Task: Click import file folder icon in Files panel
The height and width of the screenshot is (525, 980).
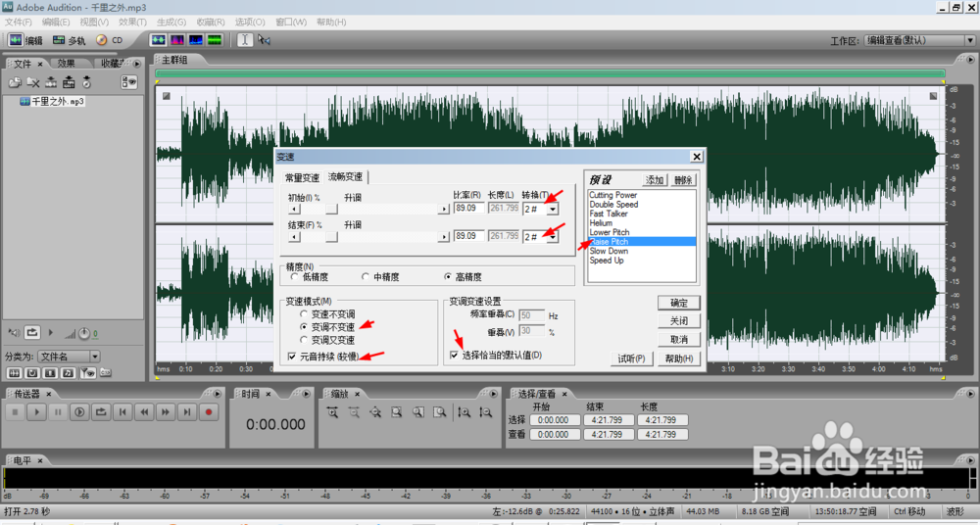Action: [x=15, y=82]
